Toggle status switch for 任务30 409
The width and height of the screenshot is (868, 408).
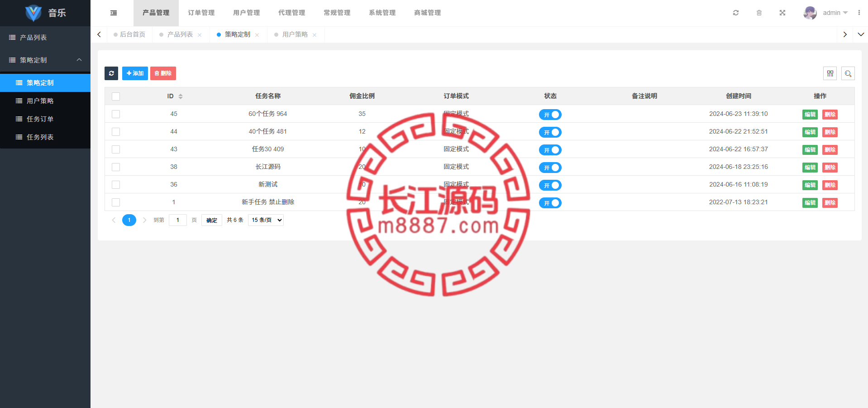(550, 150)
